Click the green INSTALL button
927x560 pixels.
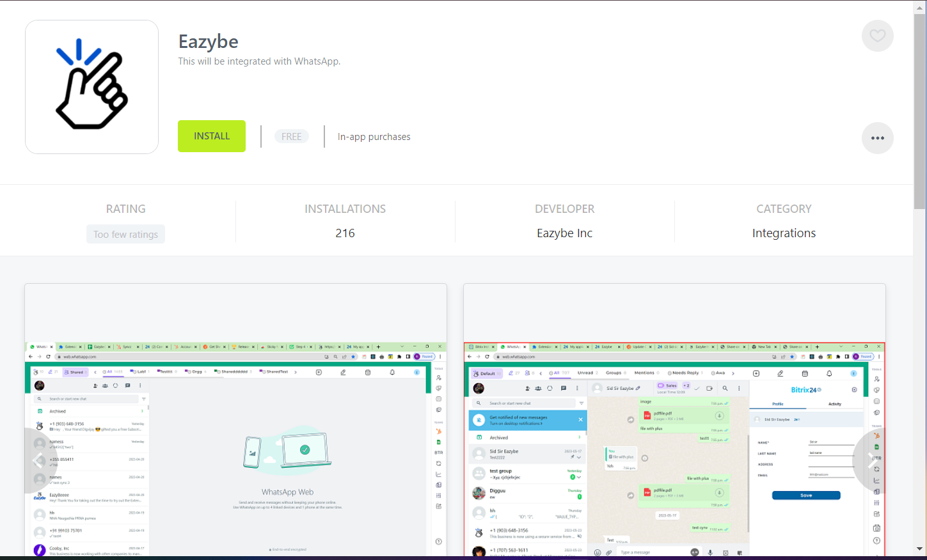211,136
